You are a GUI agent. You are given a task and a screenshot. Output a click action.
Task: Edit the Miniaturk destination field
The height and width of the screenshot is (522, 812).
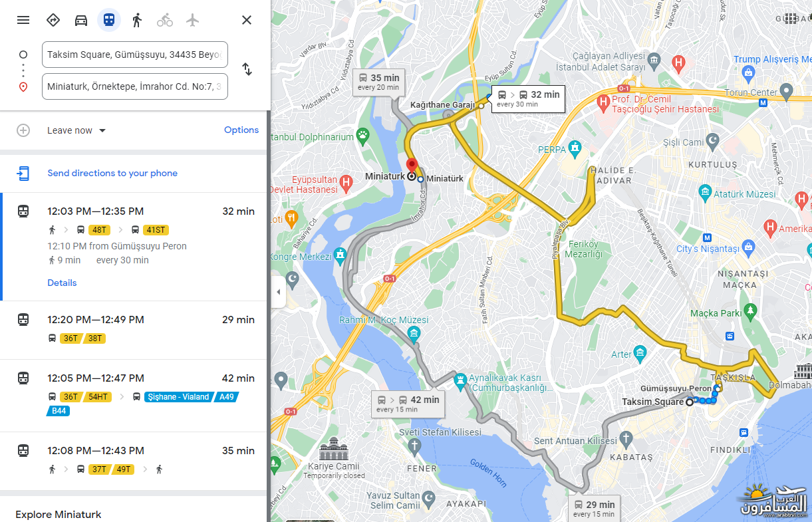click(135, 86)
